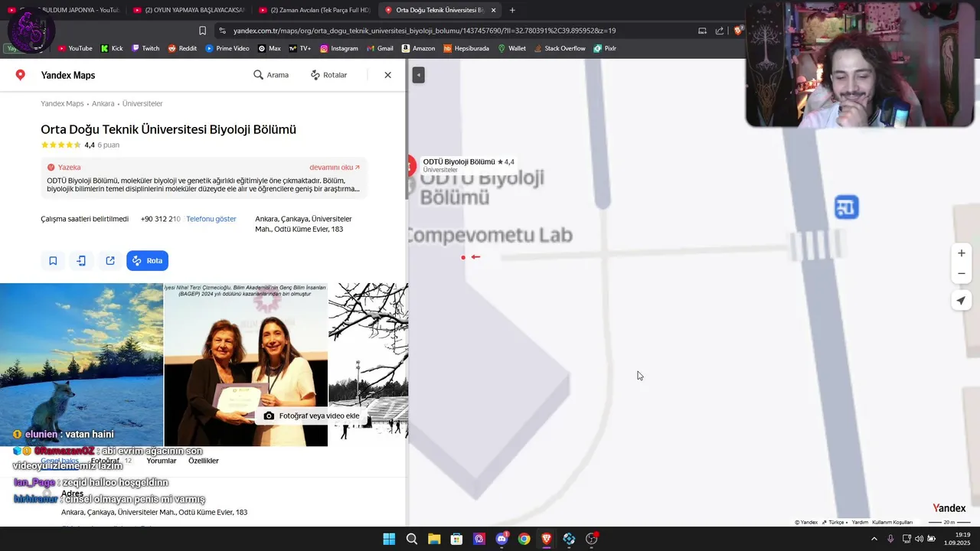The image size is (980, 551).
Task: Open Brave Shields lion icon
Action: click(x=738, y=31)
